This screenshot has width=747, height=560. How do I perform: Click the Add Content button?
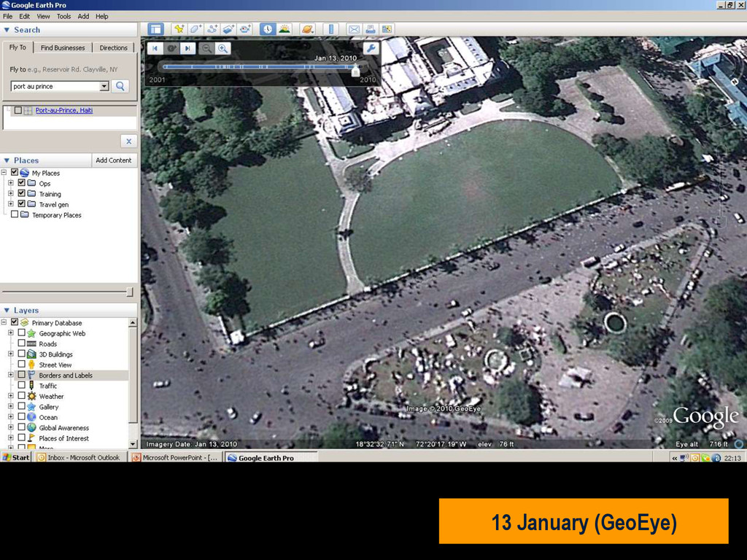click(113, 160)
